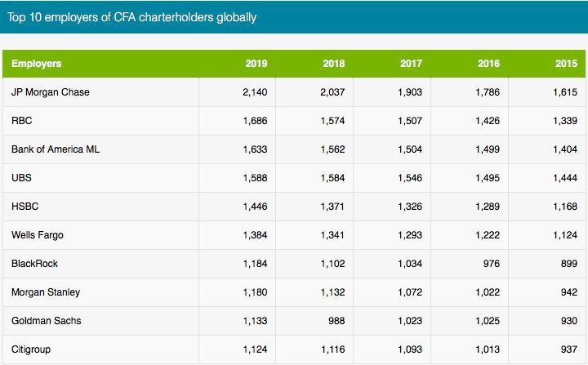Click the 2016 column header

tap(488, 64)
